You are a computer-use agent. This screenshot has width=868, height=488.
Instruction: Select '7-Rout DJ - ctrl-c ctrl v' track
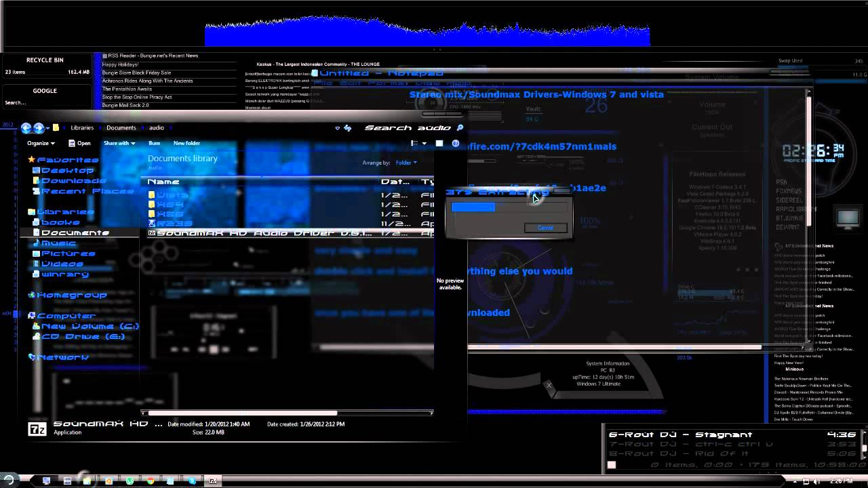click(x=733, y=445)
